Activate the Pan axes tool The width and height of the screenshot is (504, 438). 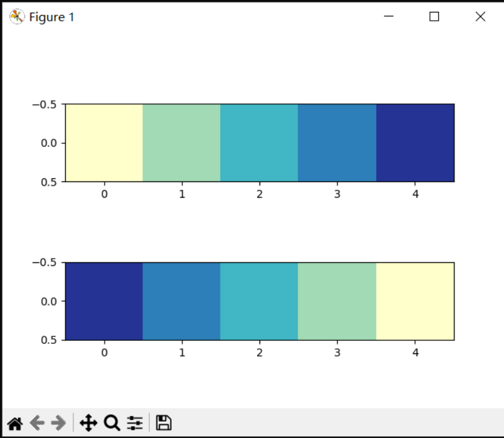coord(88,423)
